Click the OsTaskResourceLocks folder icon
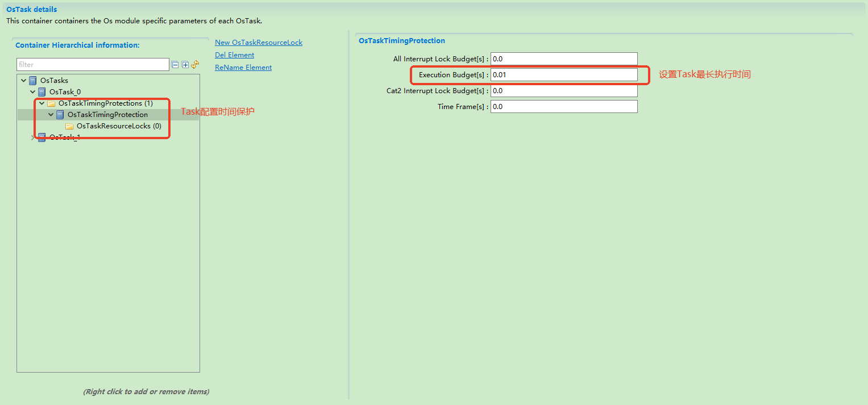The width and height of the screenshot is (868, 405). pyautogui.click(x=69, y=126)
